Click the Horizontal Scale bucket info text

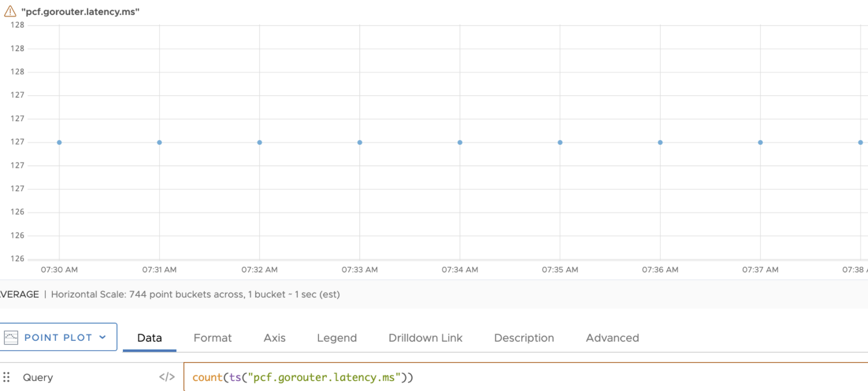(x=196, y=294)
